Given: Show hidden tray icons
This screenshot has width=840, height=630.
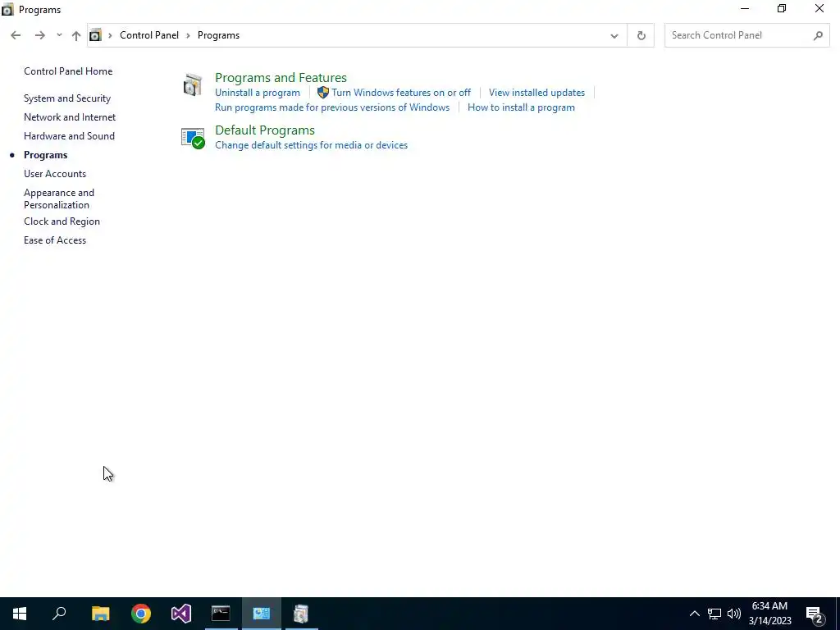Looking at the screenshot, I should coord(694,614).
